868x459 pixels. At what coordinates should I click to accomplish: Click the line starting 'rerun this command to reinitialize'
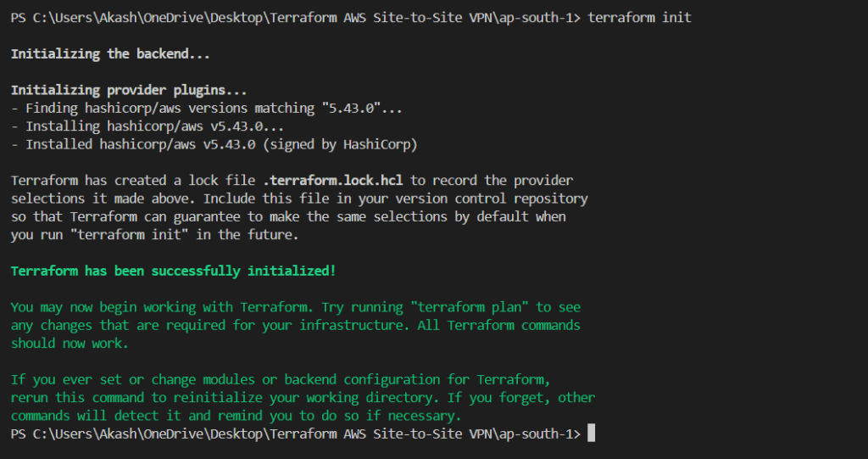[303, 397]
